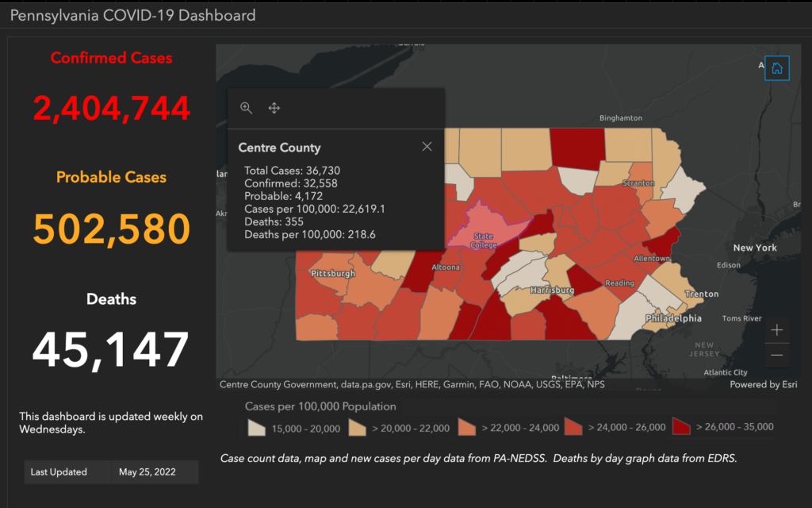The width and height of the screenshot is (812, 508).
Task: Click the > 26,000 - 35,000 legend swatch
Action: [680, 427]
